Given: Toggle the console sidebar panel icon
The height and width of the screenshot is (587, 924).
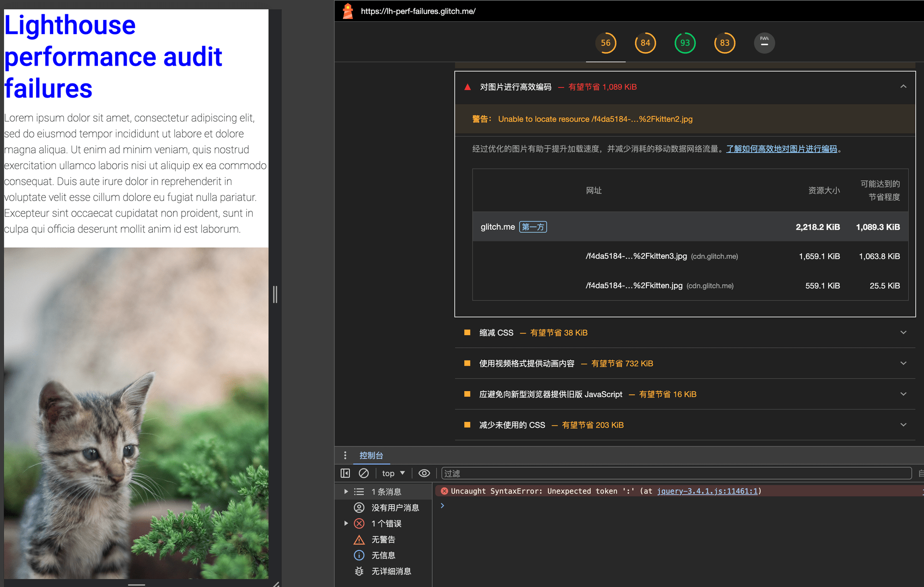Looking at the screenshot, I should pyautogui.click(x=345, y=473).
